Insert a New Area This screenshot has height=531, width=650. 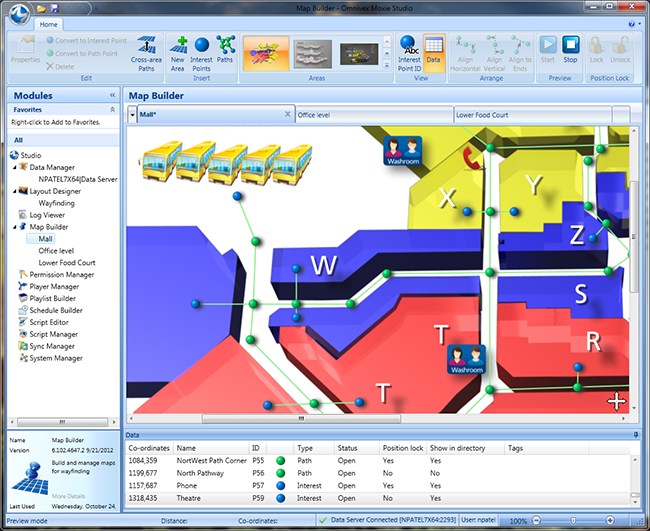pyautogui.click(x=178, y=53)
